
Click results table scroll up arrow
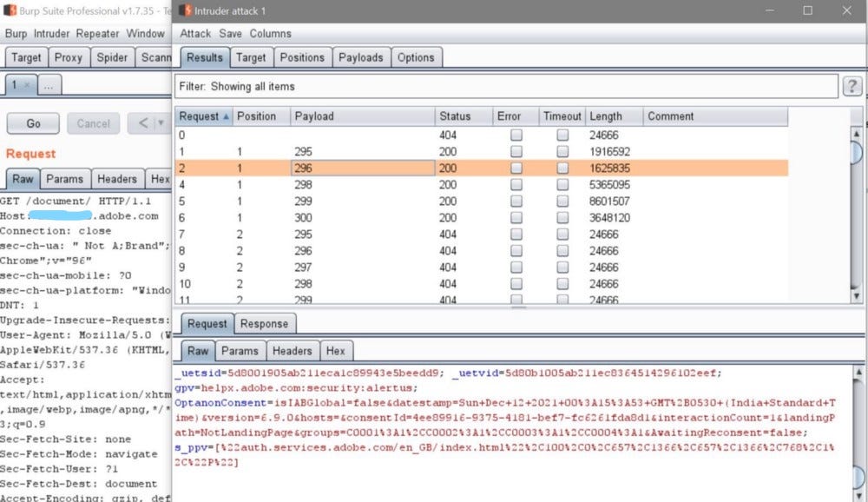857,134
